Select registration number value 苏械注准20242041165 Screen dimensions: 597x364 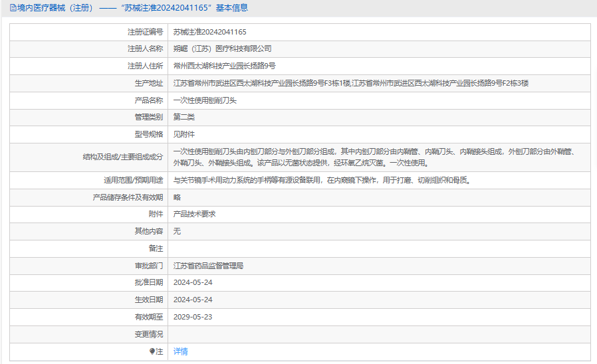click(x=209, y=32)
